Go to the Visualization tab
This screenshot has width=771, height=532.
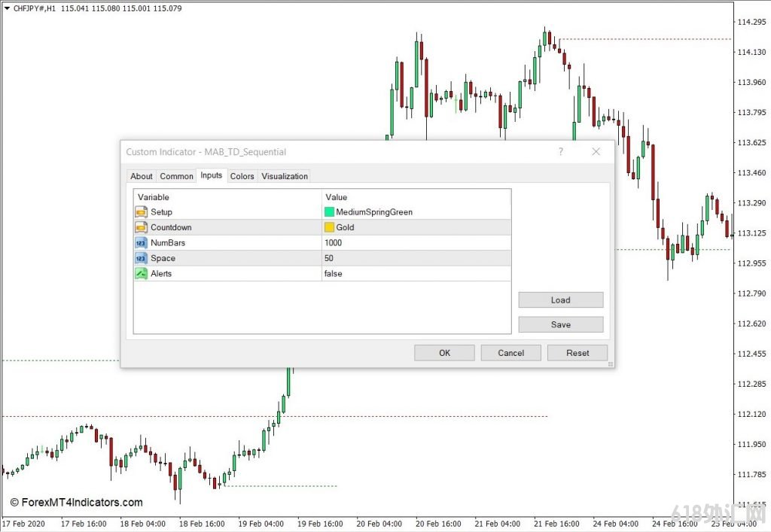click(x=285, y=176)
